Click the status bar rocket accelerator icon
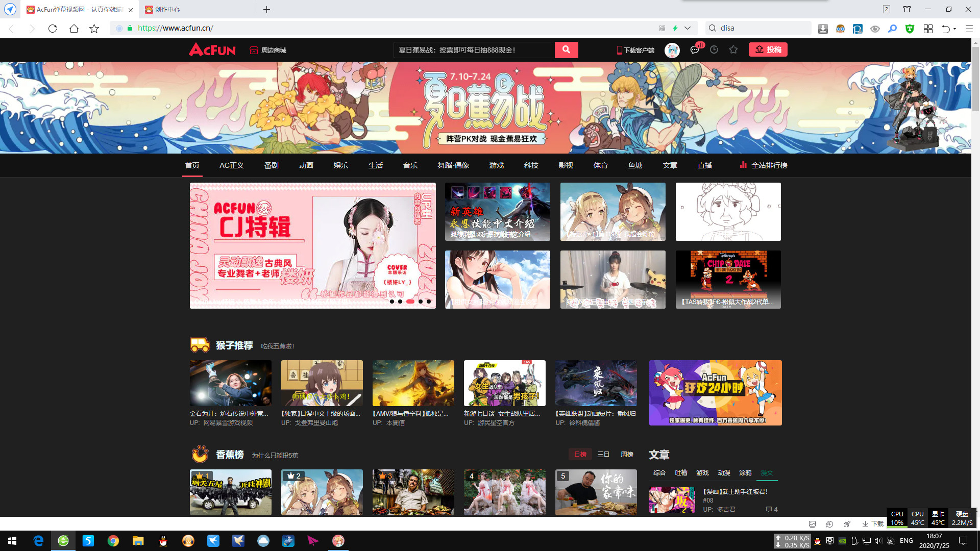This screenshot has width=980, height=551. pos(847,524)
